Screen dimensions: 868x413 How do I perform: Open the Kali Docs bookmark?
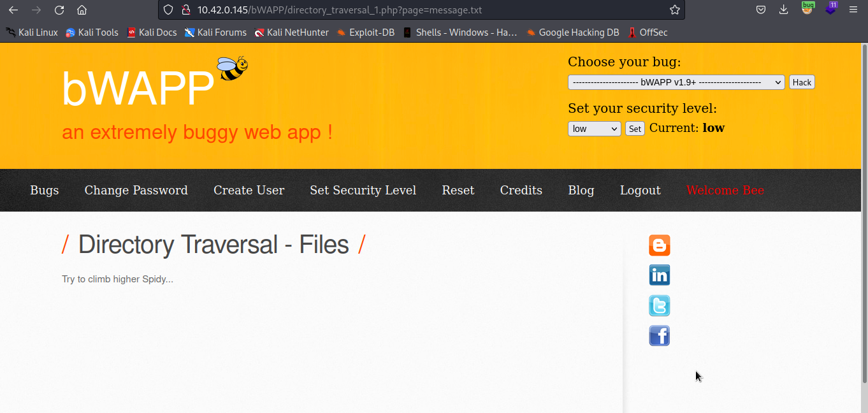[x=152, y=33]
